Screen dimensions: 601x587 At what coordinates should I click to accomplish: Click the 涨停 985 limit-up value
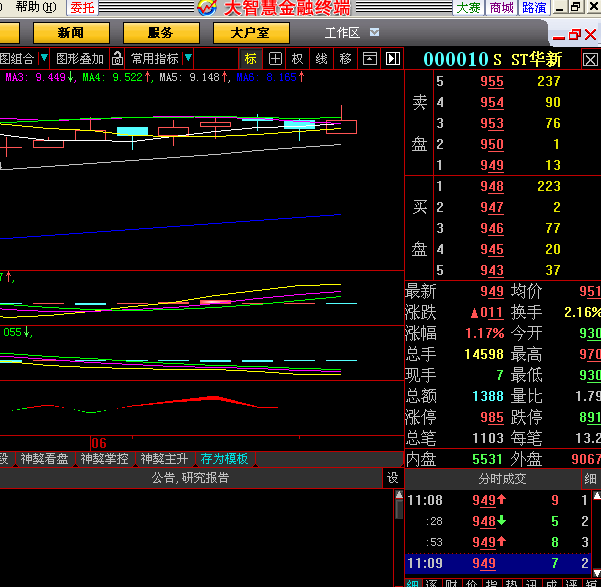point(492,417)
